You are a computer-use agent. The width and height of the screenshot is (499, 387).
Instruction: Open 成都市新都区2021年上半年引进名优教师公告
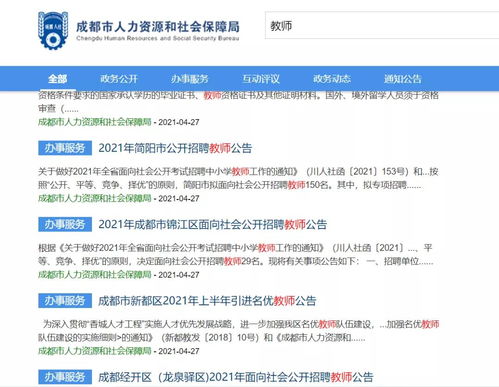207,301
